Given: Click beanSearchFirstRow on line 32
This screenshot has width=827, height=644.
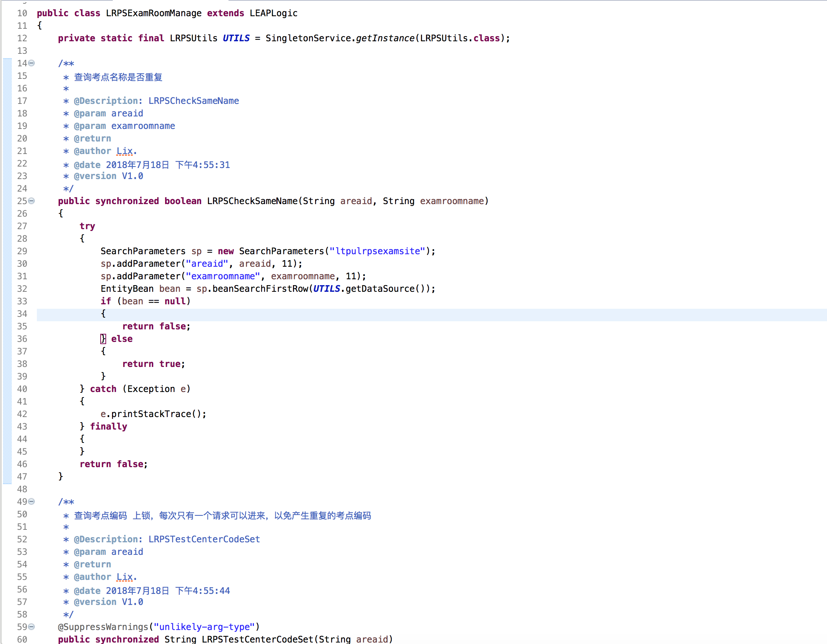Looking at the screenshot, I should pos(261,288).
